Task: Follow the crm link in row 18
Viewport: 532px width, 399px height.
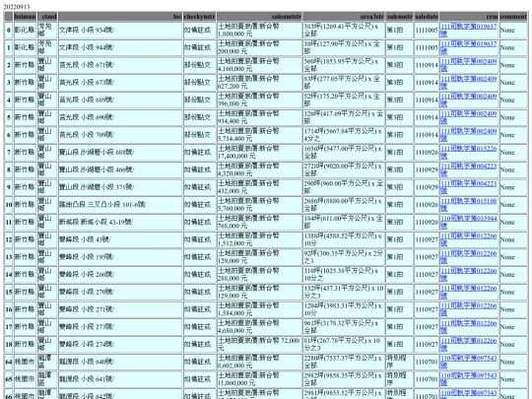Action: tap(469, 344)
